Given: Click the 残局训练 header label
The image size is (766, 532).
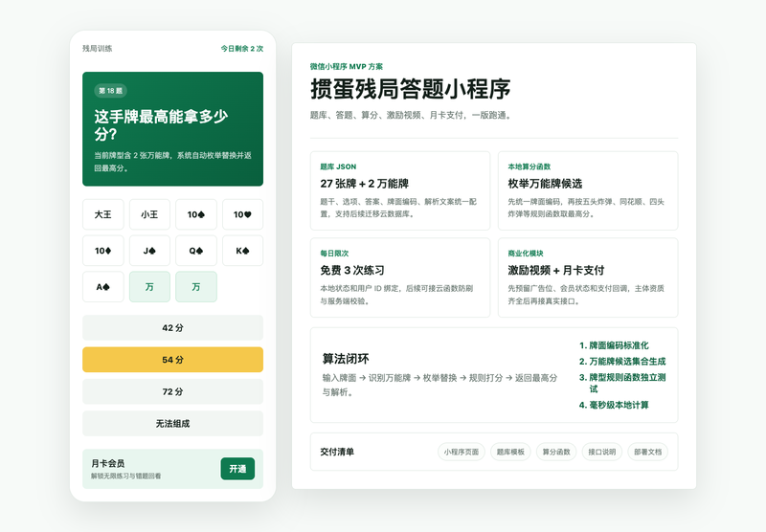Looking at the screenshot, I should 98,48.
